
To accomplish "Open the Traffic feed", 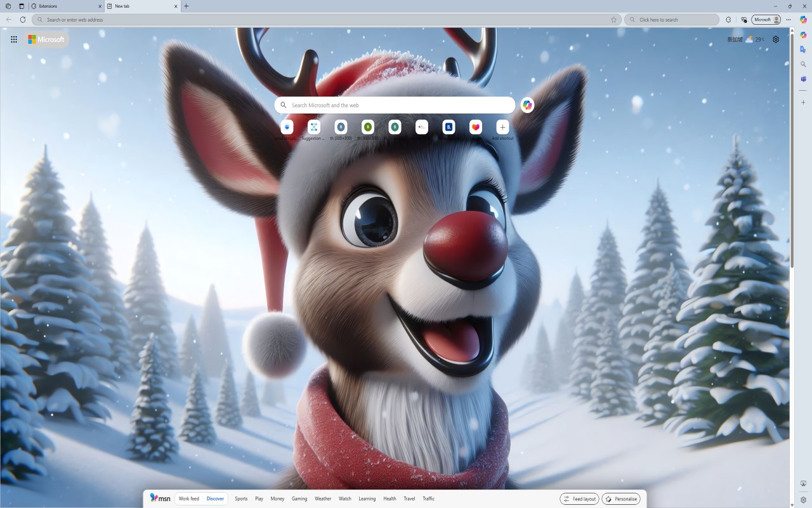I will [x=429, y=498].
